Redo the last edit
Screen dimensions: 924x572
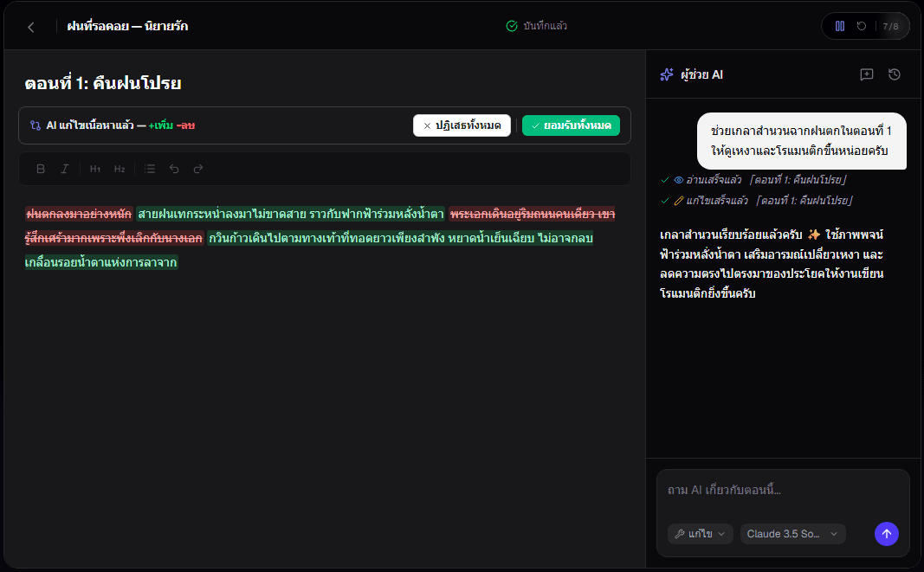pyautogui.click(x=198, y=169)
